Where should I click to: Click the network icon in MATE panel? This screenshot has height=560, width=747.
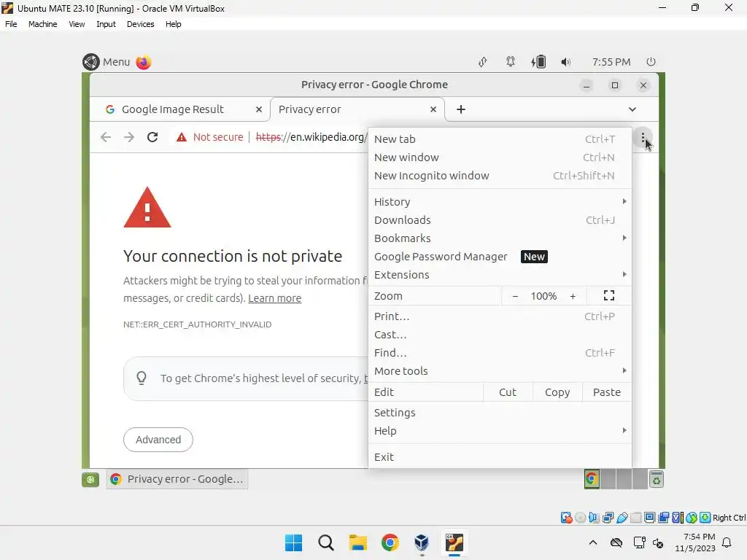coord(483,62)
